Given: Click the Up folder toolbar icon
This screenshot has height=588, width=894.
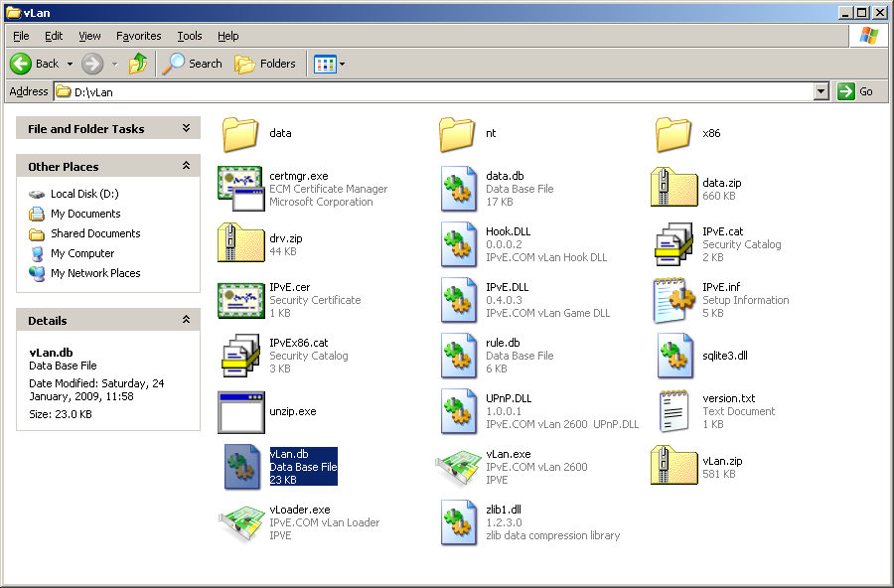Looking at the screenshot, I should [138, 64].
